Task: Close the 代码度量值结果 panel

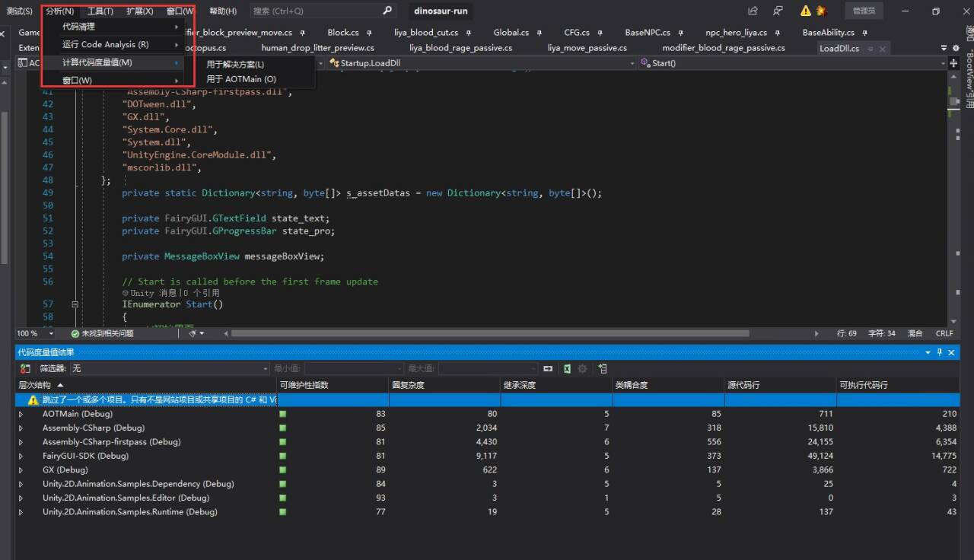Action: (952, 352)
